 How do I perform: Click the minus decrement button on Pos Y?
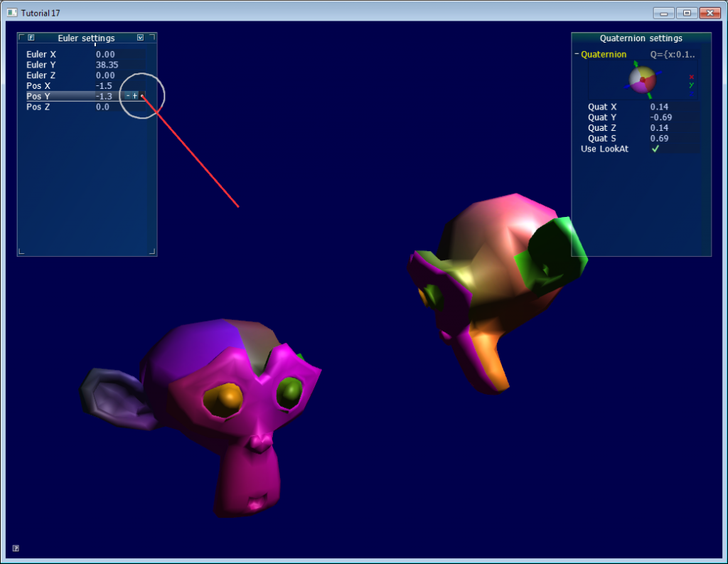pyautogui.click(x=128, y=96)
